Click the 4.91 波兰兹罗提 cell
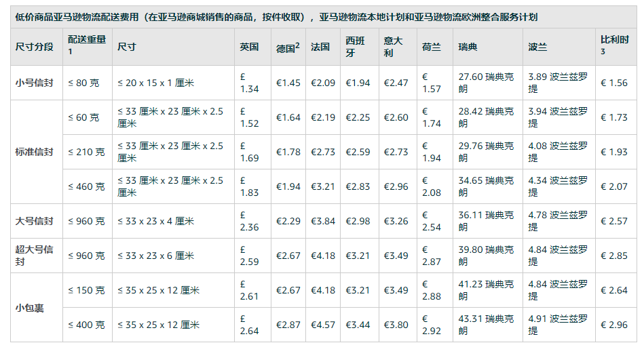This screenshot has width=644, height=345. coord(558,324)
